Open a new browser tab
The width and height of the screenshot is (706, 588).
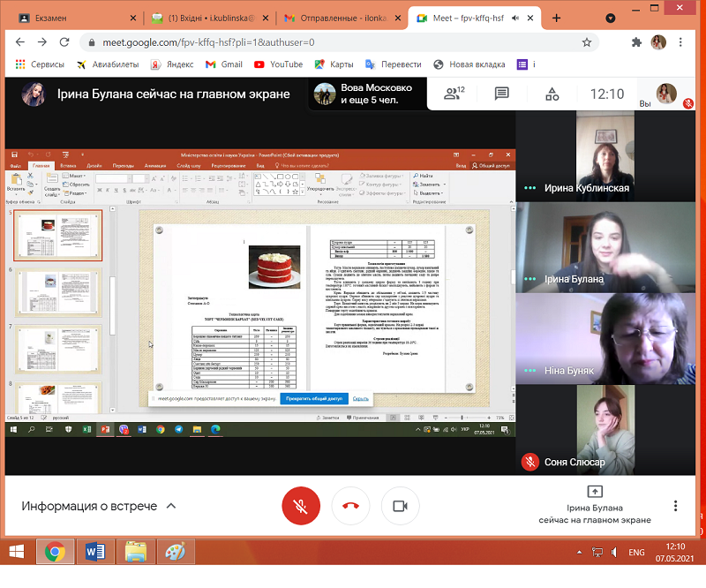point(557,18)
